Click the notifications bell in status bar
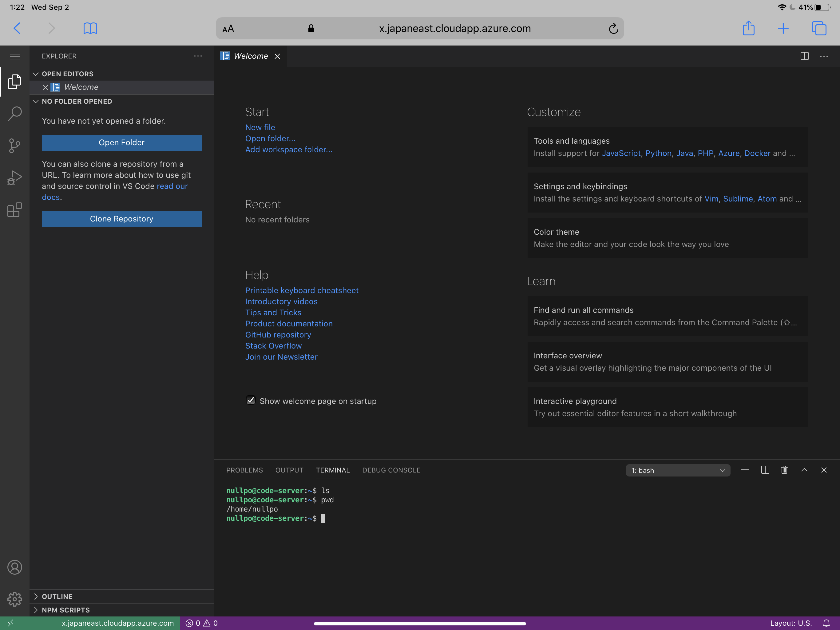Viewport: 840px width, 630px height. (826, 623)
